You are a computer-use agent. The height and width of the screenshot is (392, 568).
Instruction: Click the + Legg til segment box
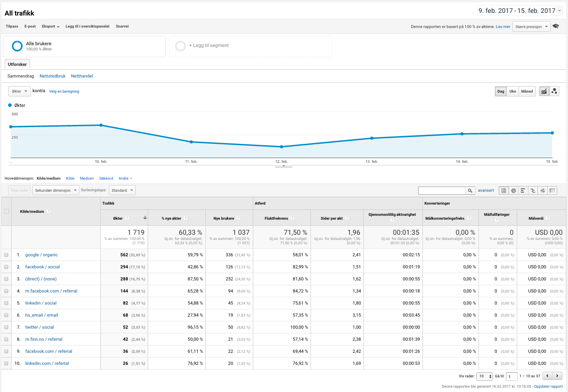(251, 46)
